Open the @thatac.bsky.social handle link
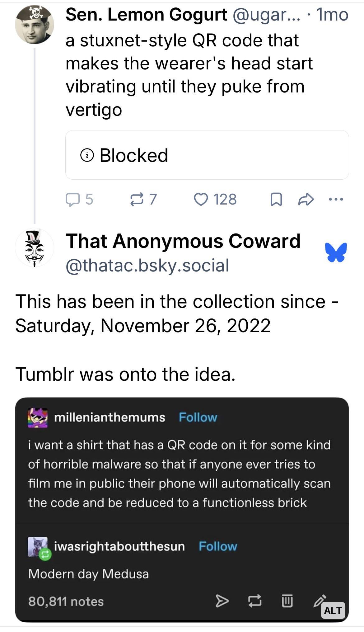364x632 pixels. click(147, 266)
